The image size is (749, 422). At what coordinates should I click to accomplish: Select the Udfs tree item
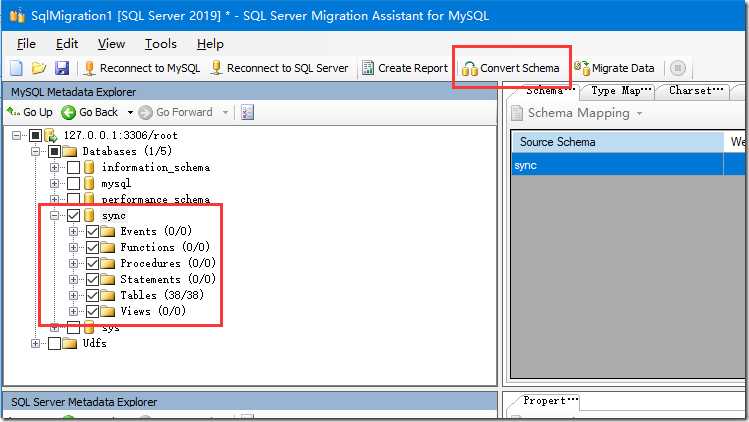pyautogui.click(x=95, y=344)
